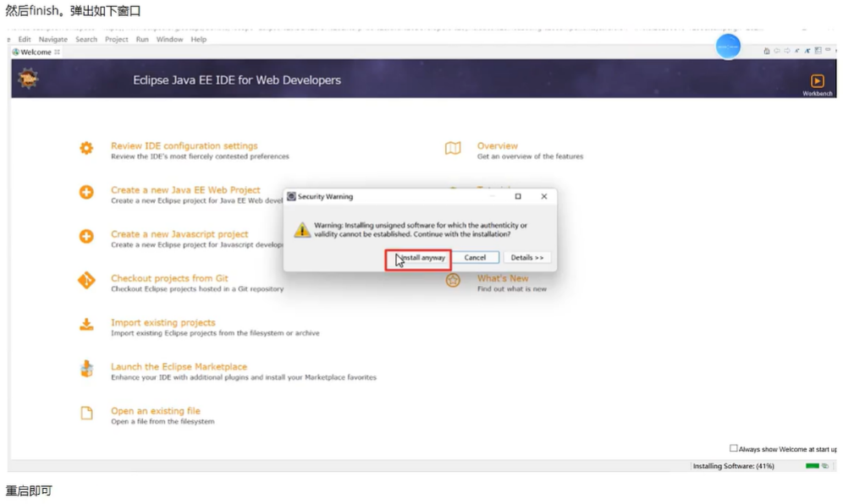Click the progress view icon in status bar
843x504 pixels.
(x=825, y=466)
